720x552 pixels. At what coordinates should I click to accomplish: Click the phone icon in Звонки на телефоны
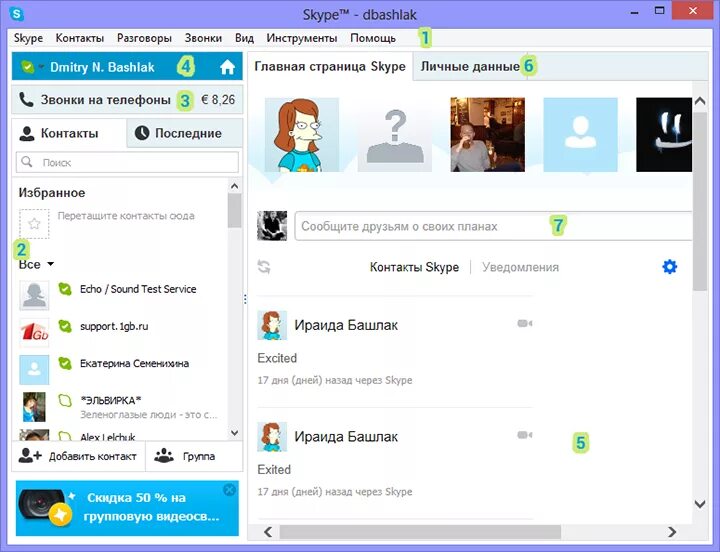click(x=26, y=100)
